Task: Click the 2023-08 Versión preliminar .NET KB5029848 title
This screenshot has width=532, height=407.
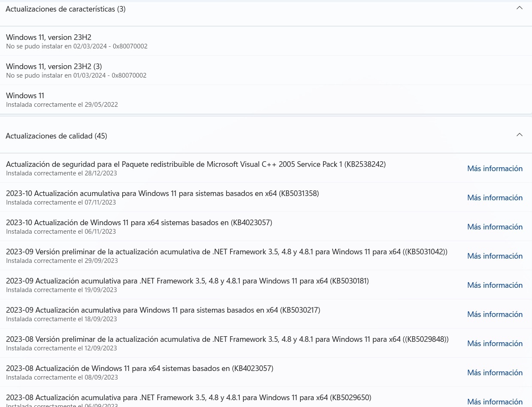Action: 227,339
